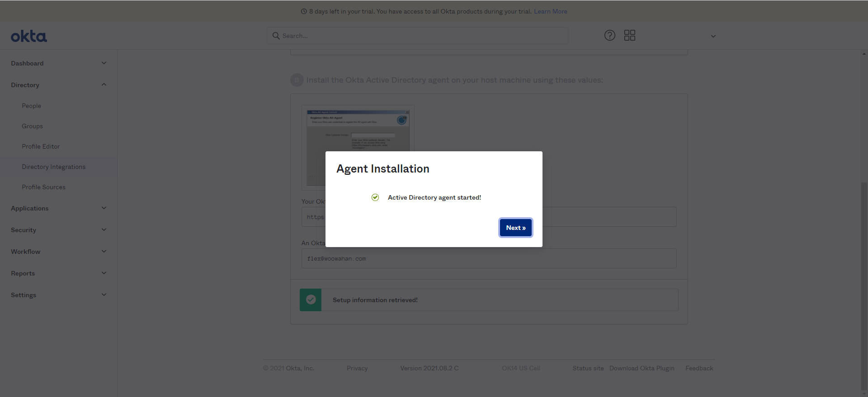
Task: Expand the account dropdown chevron in header
Action: [x=713, y=36]
